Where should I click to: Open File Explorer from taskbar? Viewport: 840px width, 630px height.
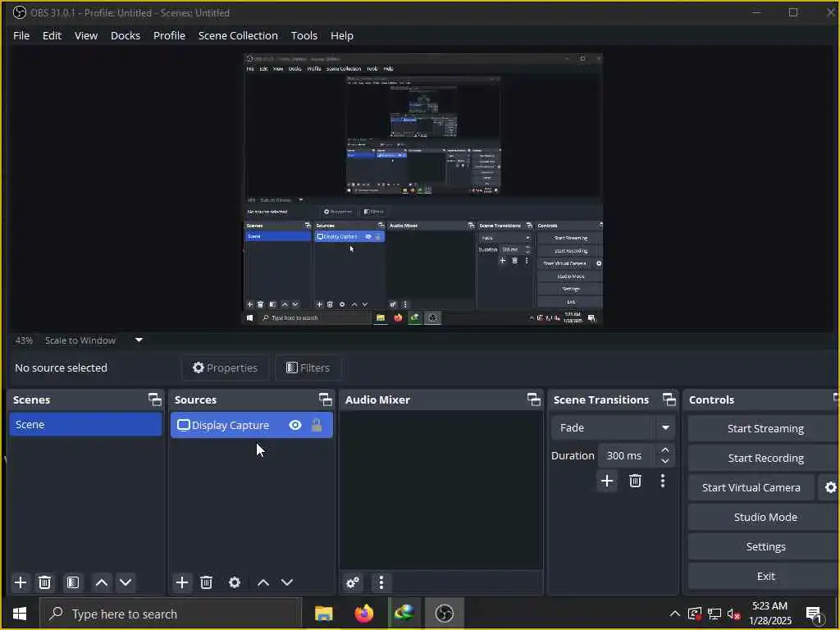(x=323, y=614)
